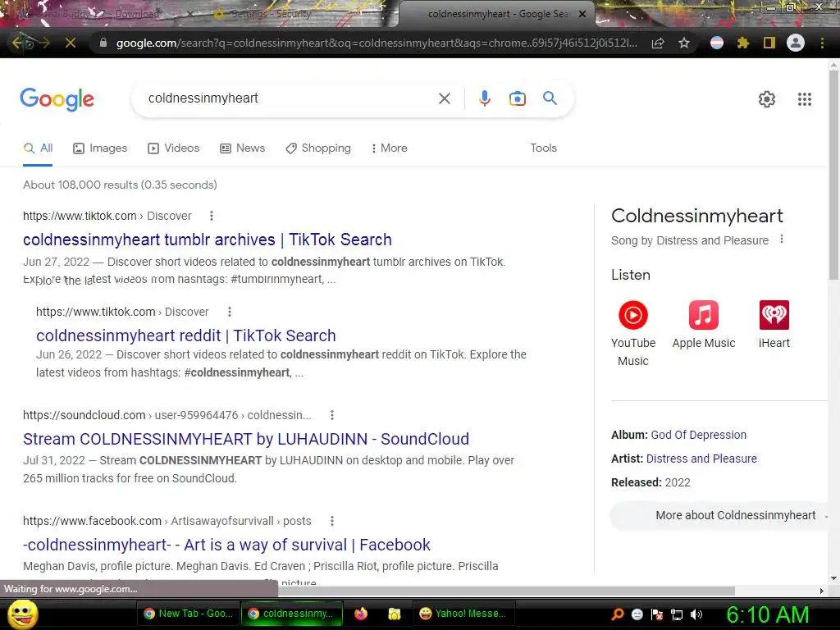Open the Chrome three-dot menu
Viewport: 840px width, 630px height.
(x=822, y=43)
